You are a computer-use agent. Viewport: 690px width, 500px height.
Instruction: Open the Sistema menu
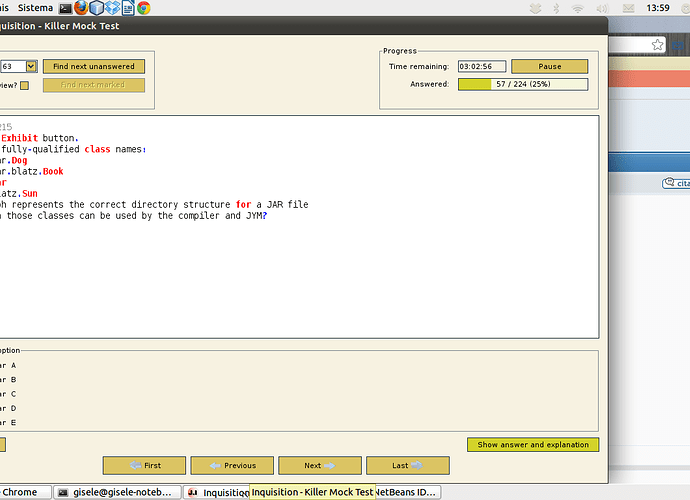coord(35,8)
